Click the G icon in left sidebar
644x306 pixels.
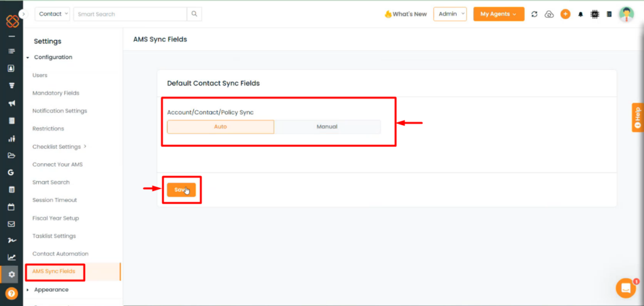(11, 172)
